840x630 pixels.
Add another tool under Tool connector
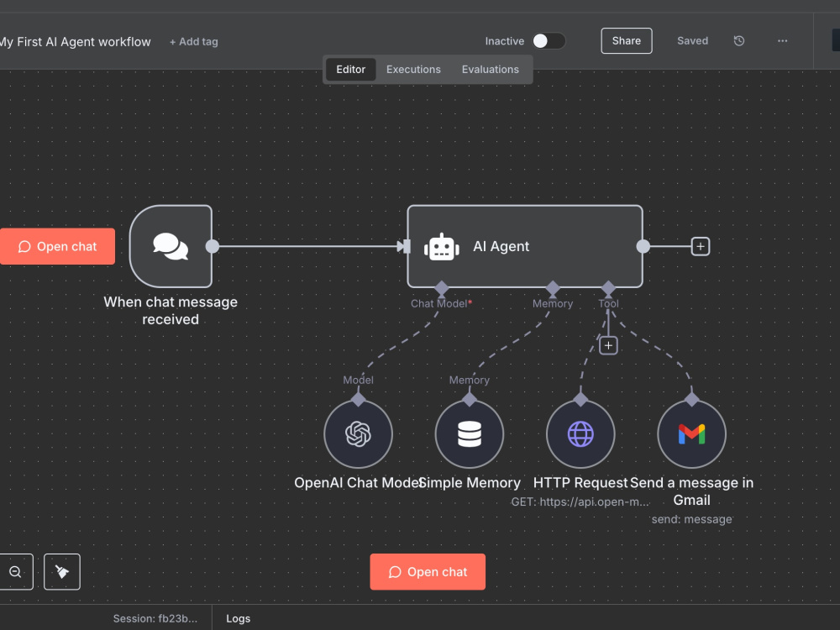pos(608,345)
